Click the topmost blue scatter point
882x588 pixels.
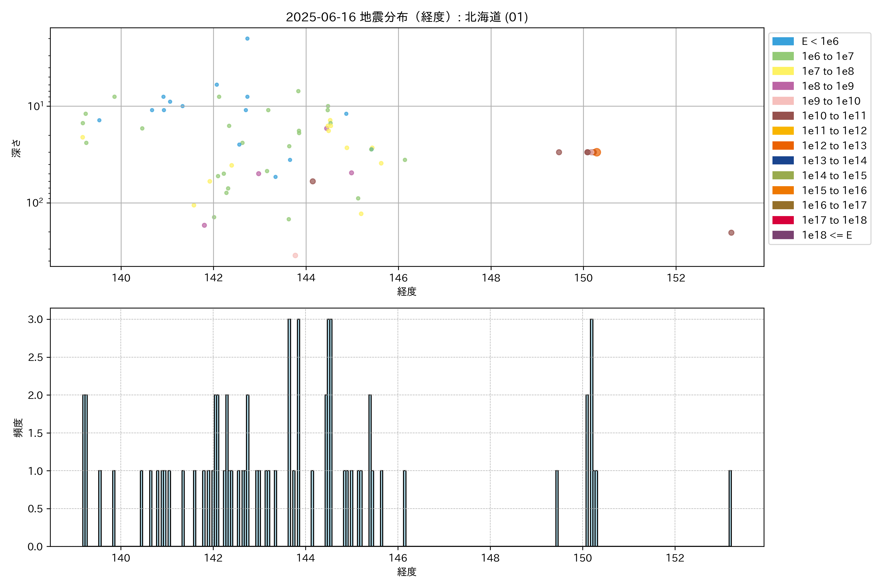point(247,39)
